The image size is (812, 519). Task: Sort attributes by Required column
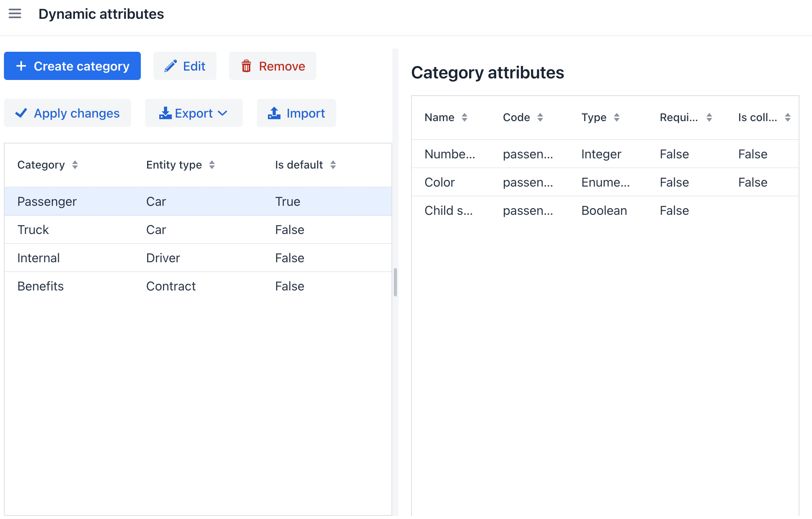click(709, 117)
